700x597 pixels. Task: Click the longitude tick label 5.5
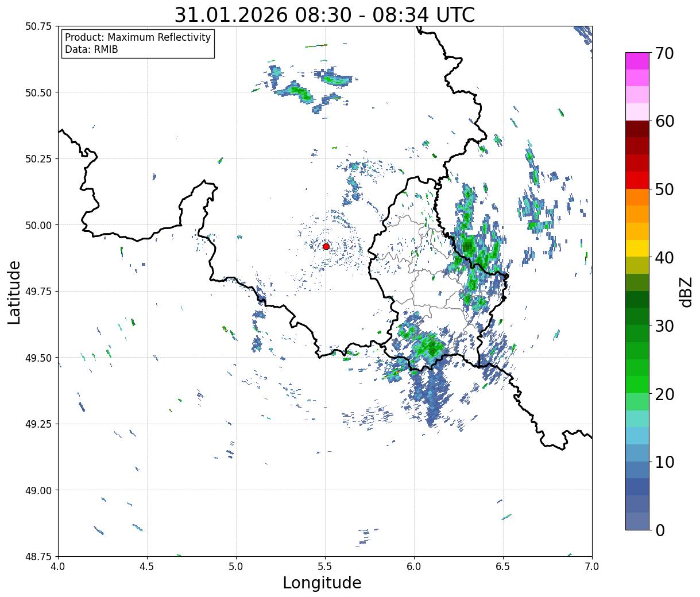(x=325, y=567)
